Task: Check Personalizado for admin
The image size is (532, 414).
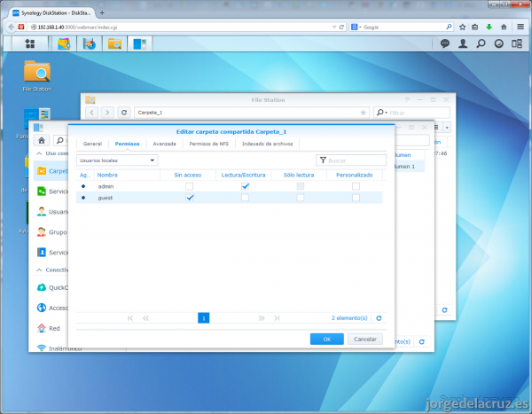Action: pyautogui.click(x=356, y=186)
